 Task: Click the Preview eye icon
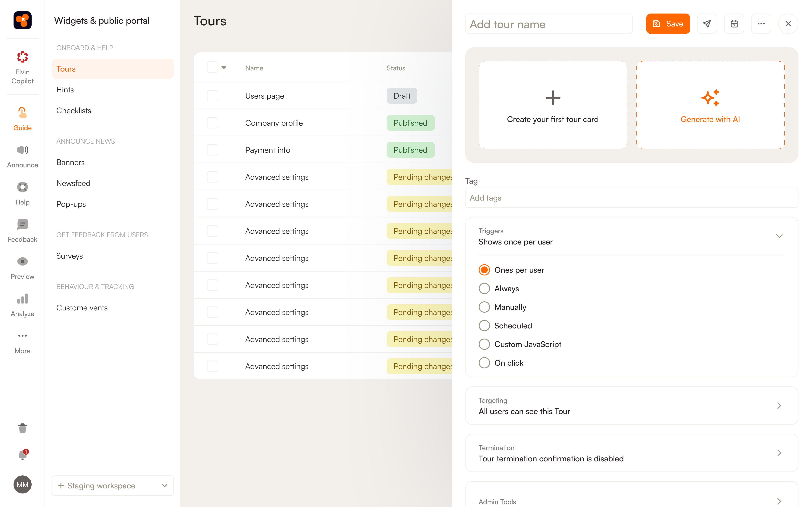(23, 262)
